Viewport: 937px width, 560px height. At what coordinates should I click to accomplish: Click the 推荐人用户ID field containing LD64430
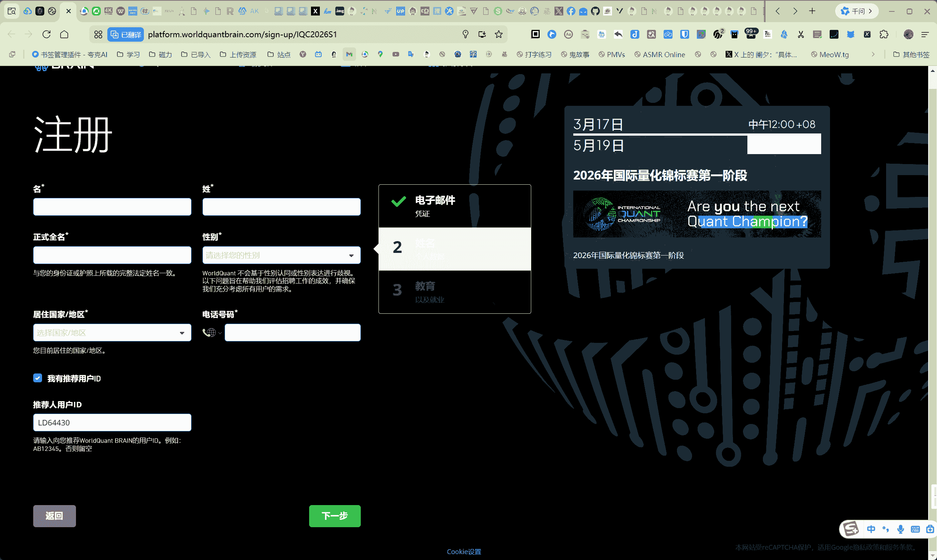tap(112, 422)
